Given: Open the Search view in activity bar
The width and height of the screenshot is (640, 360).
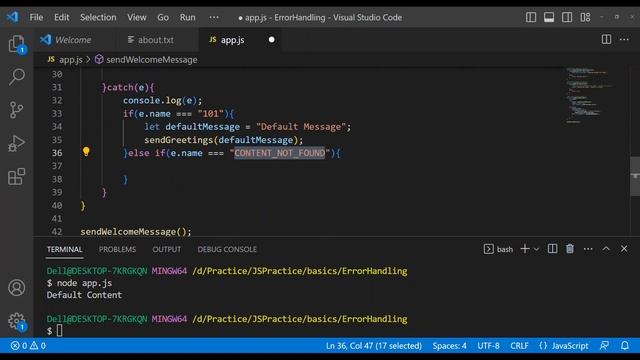Looking at the screenshot, I should (17, 76).
